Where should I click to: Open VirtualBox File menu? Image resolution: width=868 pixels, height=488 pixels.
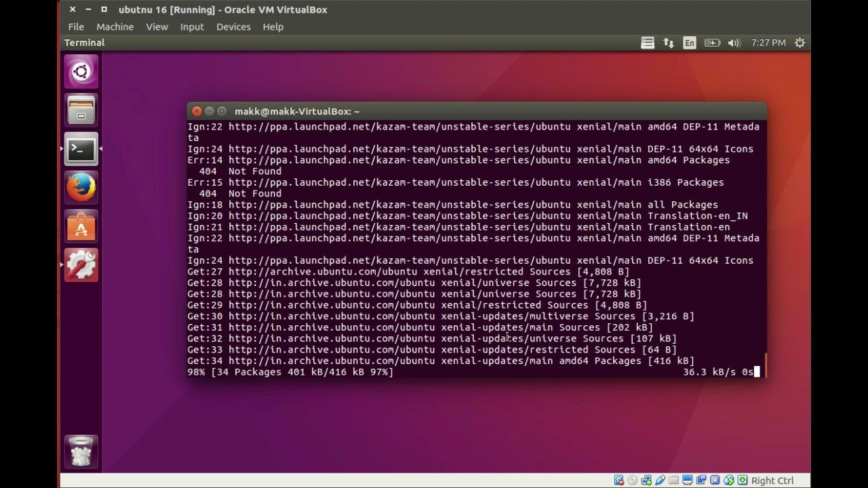pyautogui.click(x=76, y=26)
